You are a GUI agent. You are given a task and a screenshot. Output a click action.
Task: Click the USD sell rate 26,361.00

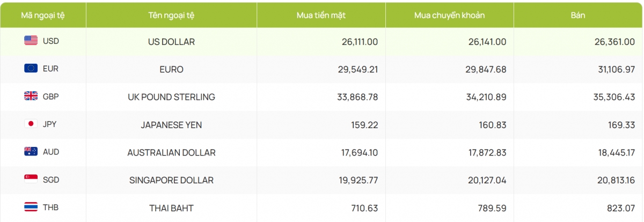(615, 41)
